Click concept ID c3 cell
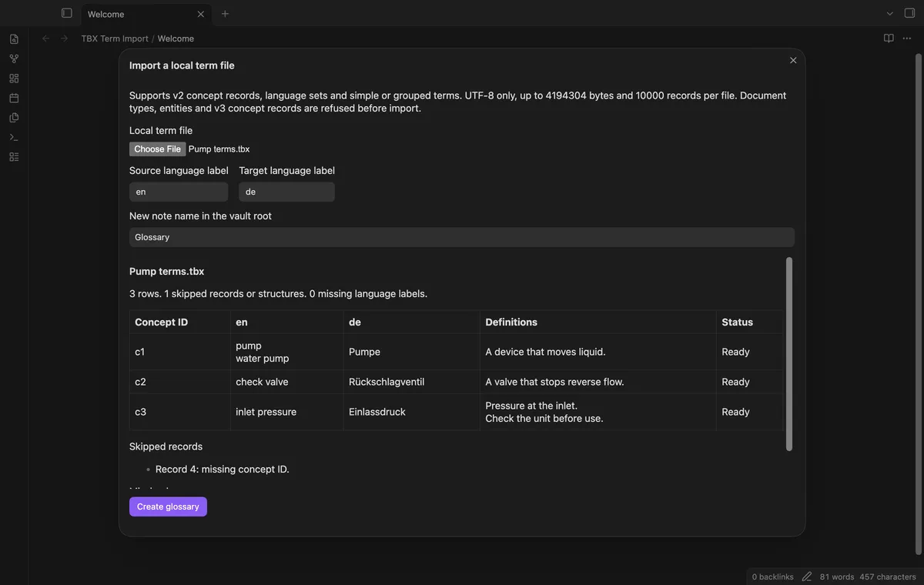The width and height of the screenshot is (924, 585). pos(180,412)
